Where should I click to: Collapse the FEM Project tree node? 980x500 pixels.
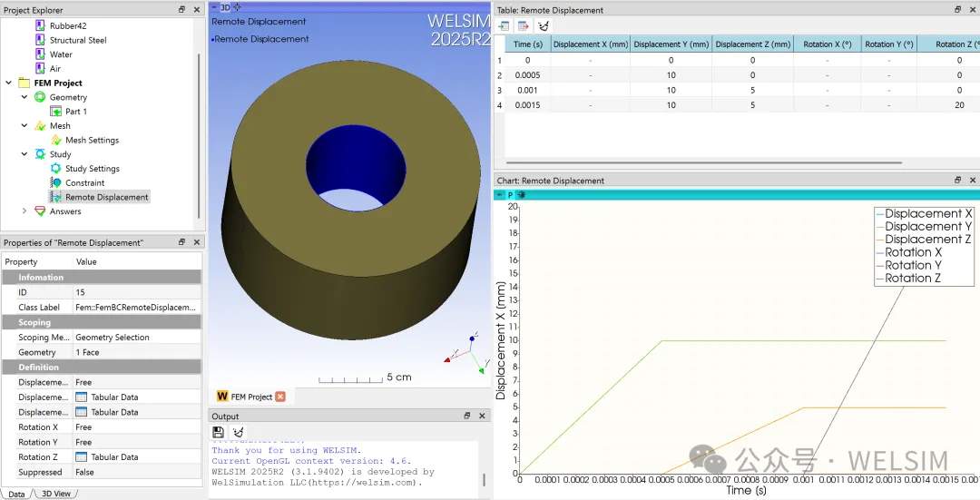pos(9,83)
